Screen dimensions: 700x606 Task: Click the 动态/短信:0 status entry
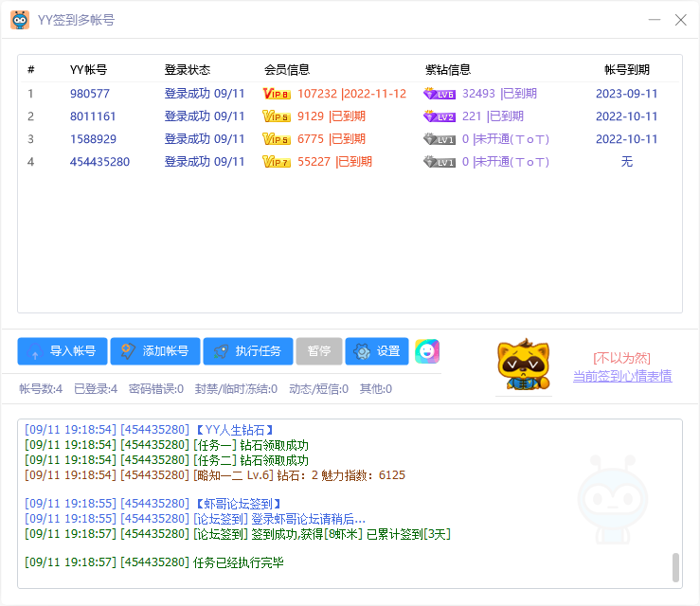pos(319,389)
